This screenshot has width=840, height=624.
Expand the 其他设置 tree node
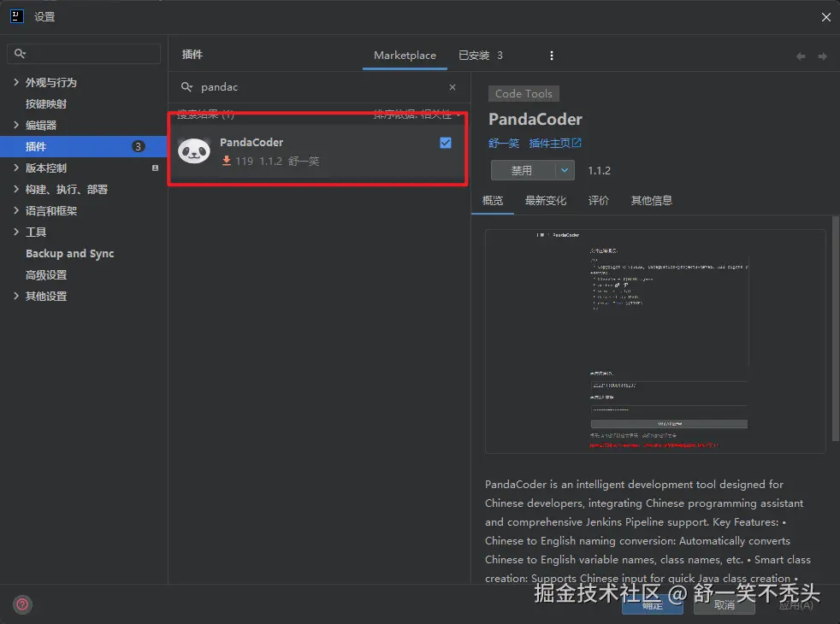[x=15, y=296]
